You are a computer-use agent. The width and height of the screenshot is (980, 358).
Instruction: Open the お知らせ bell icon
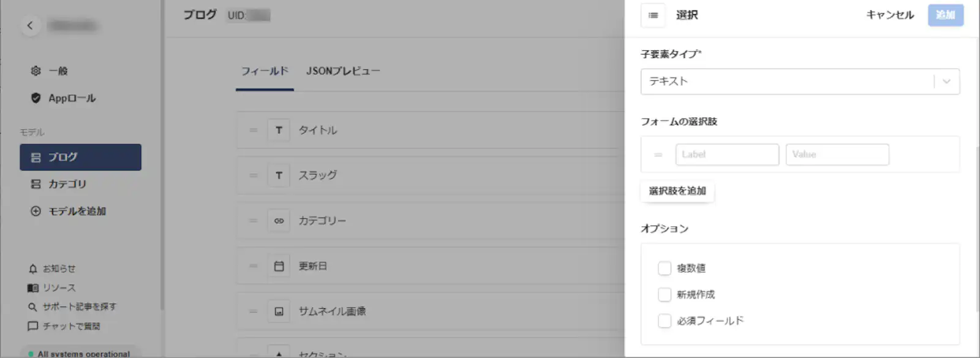tap(33, 268)
